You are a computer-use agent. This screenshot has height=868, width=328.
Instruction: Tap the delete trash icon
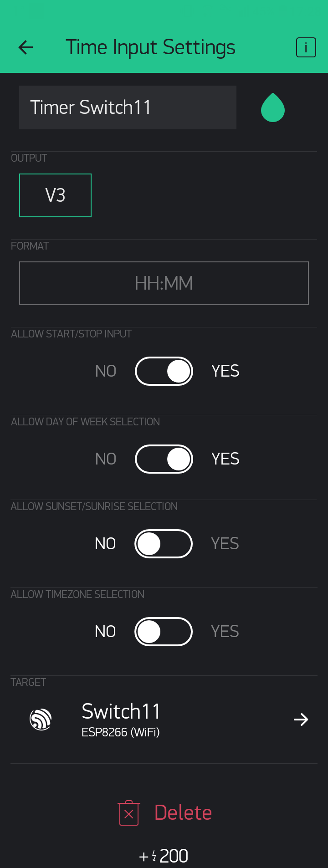[128, 812]
